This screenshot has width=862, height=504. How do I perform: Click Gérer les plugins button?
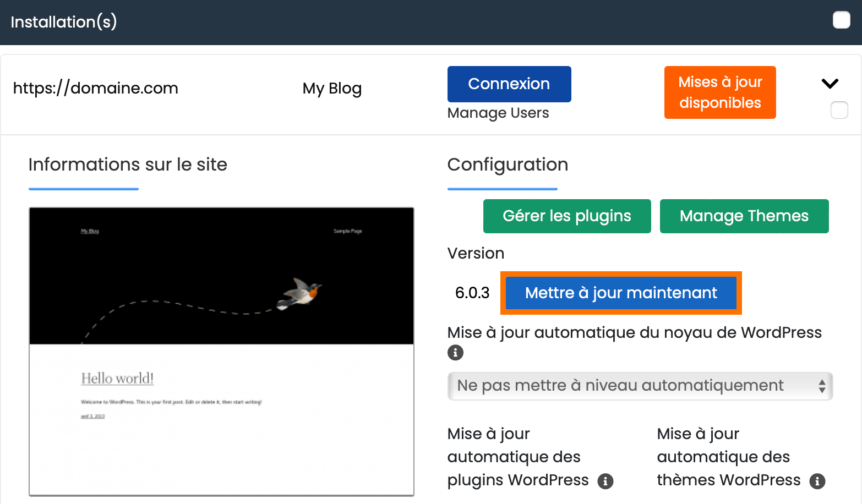[567, 216]
